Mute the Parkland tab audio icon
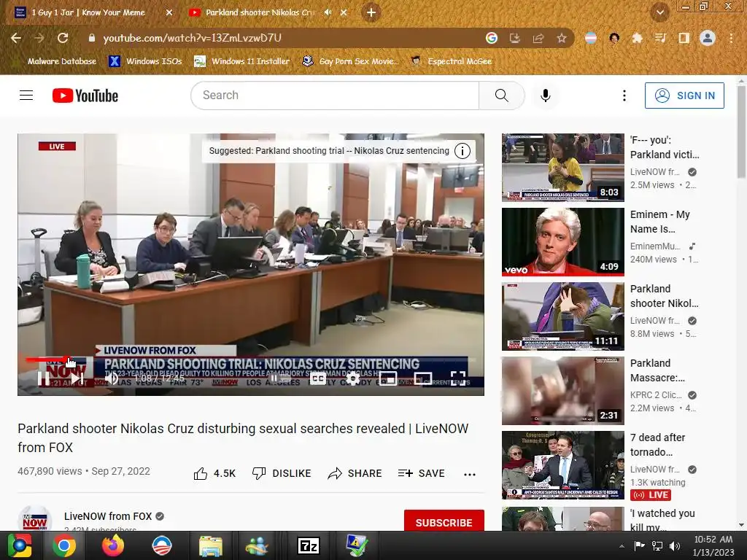747x560 pixels. [328, 13]
